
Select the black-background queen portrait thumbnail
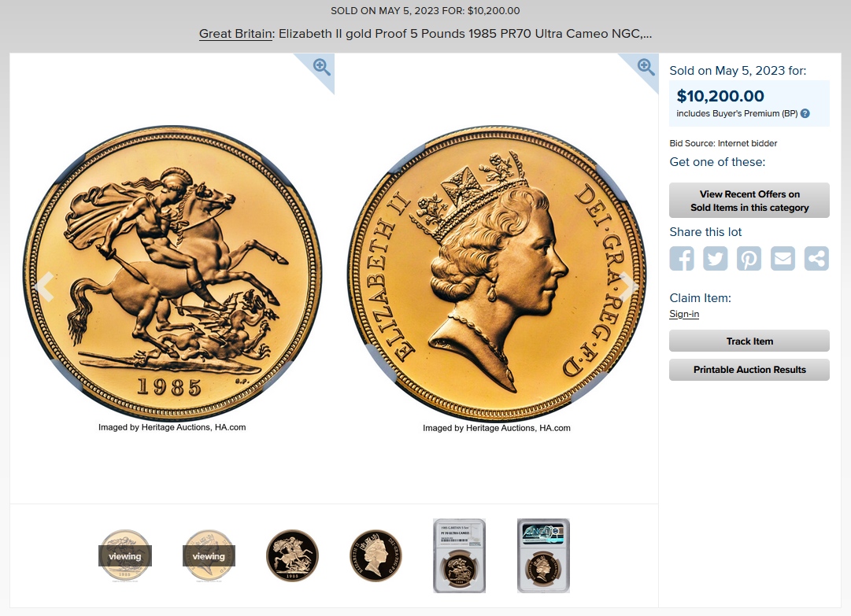pyautogui.click(x=376, y=555)
